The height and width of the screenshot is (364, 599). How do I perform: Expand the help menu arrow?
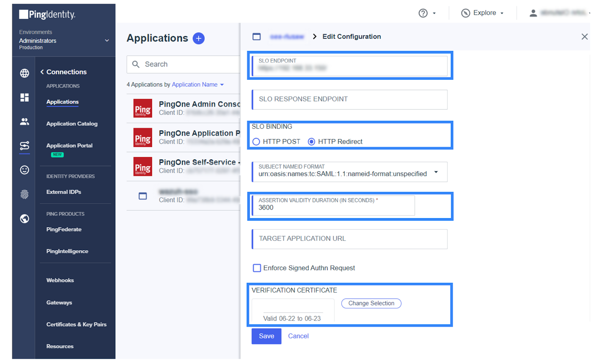[434, 13]
